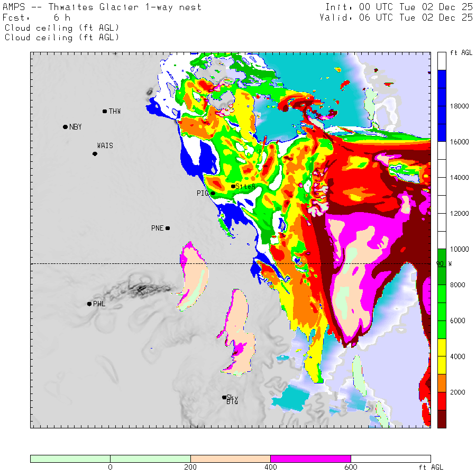Click the peach 200–400 ft swatch
Image resolution: width=476 pixels, height=476 pixels.
tap(230, 459)
